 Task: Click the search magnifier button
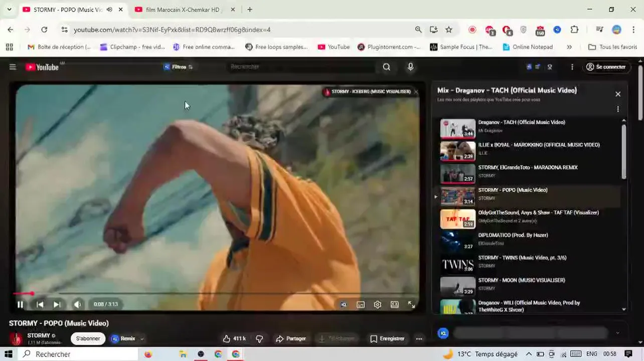(x=386, y=67)
